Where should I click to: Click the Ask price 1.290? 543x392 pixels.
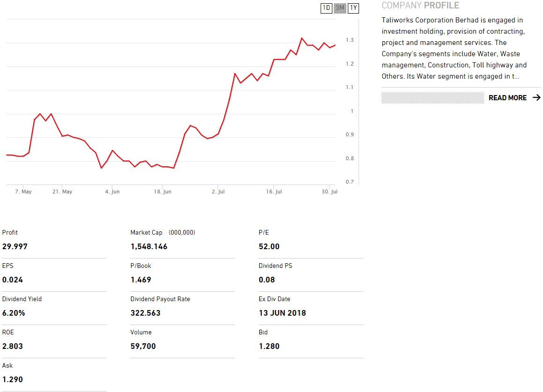coord(12,380)
